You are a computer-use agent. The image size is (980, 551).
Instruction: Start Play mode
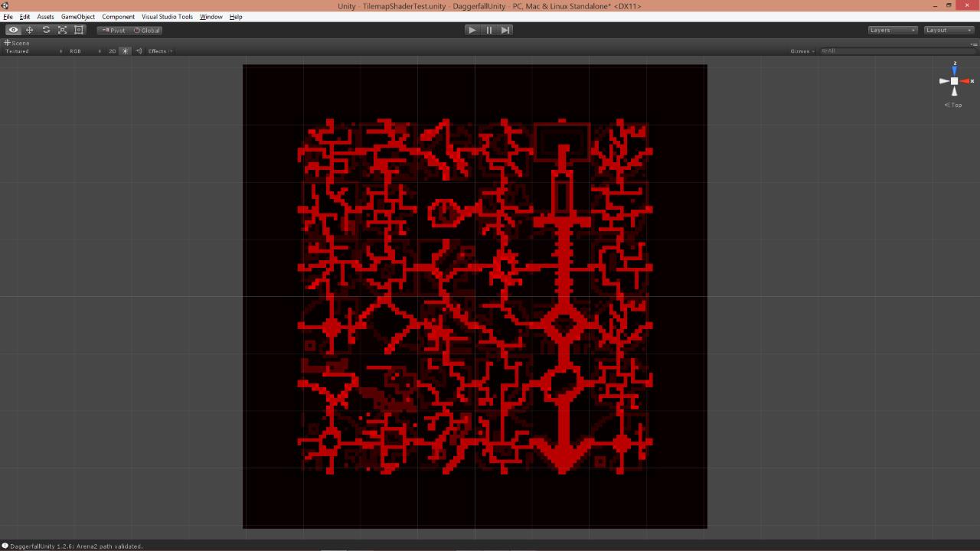click(472, 30)
